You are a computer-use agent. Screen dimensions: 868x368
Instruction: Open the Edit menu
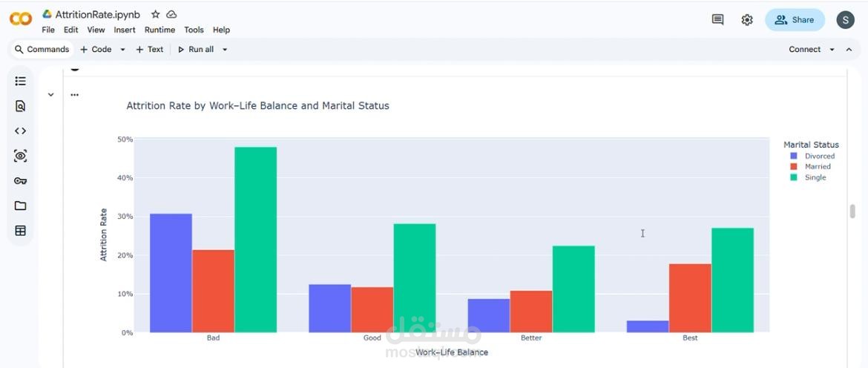pyautogui.click(x=71, y=30)
